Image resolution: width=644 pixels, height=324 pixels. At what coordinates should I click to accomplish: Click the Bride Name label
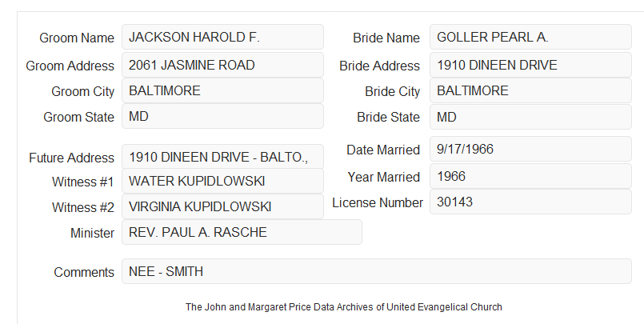(x=386, y=38)
